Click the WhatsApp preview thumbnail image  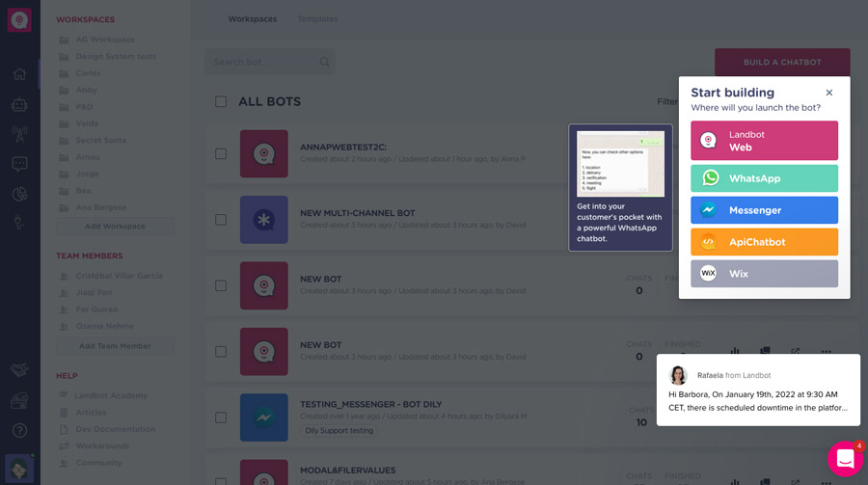point(620,164)
